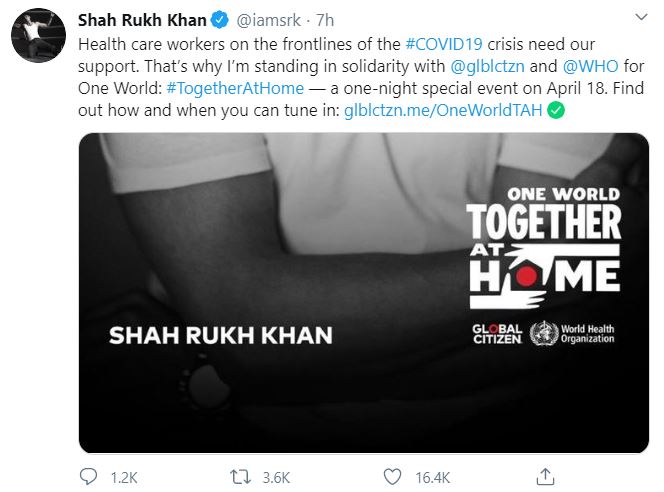Click the reply speech bubble icon
Image resolution: width=664 pixels, height=492 pixels.
click(x=89, y=475)
